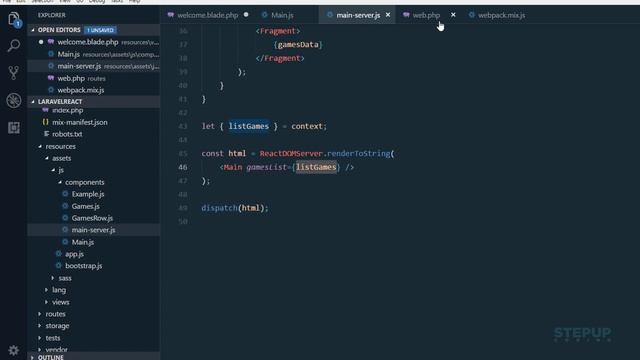
Task: Click the 1 UNSAVED badge
Action: (x=100, y=30)
